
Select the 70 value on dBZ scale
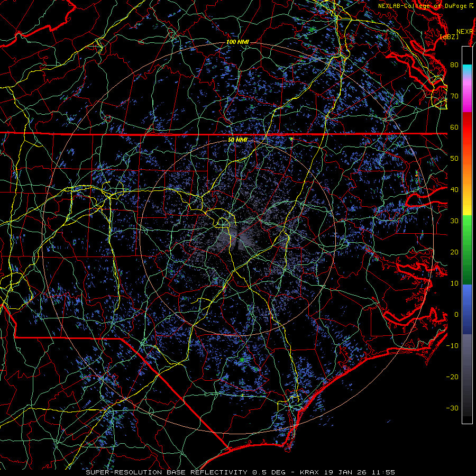tap(454, 96)
